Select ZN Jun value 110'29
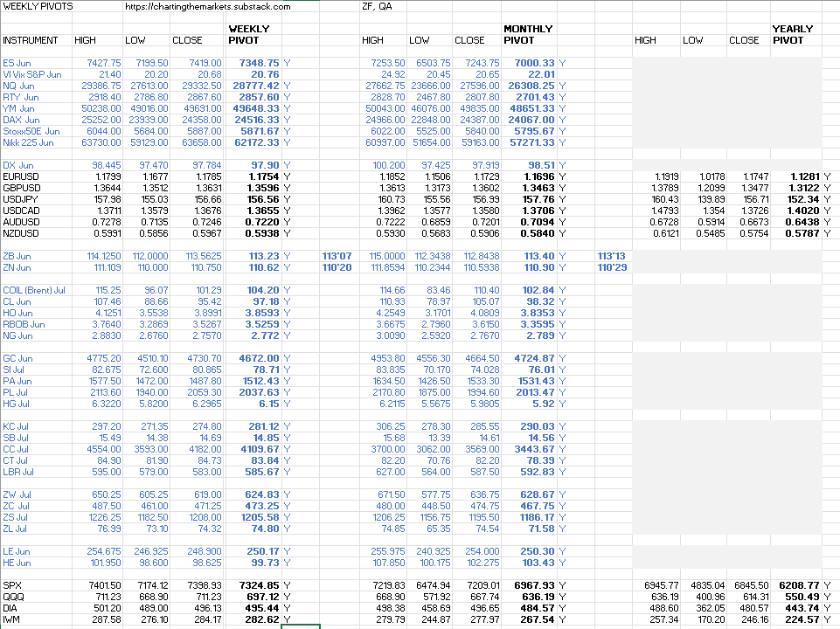 [612, 267]
